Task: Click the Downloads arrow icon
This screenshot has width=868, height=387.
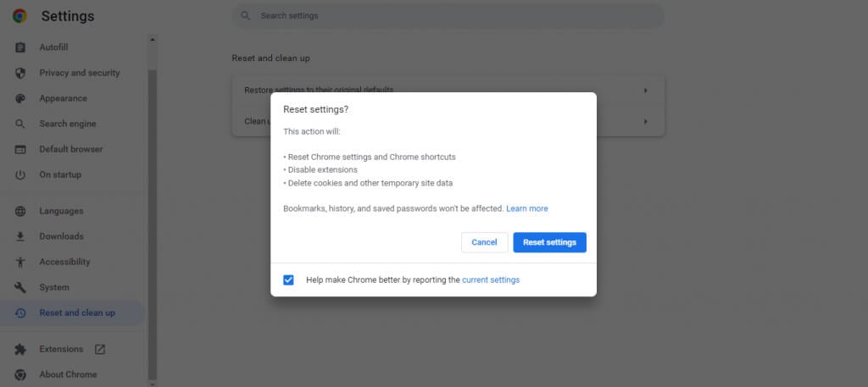Action: [20, 236]
